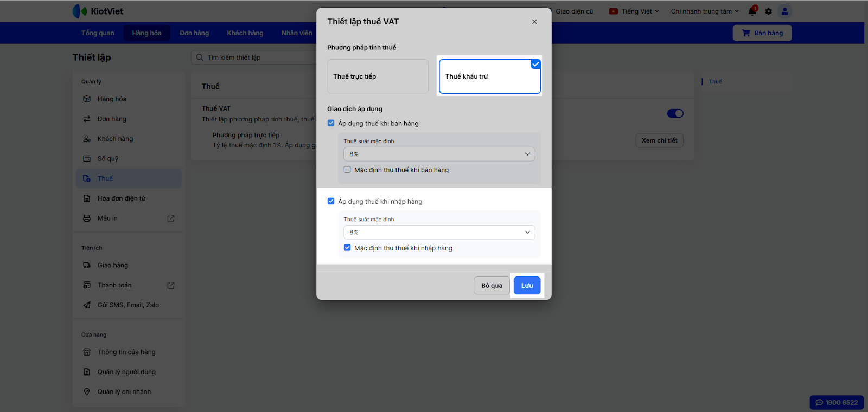
Task: Open Mẫu in external link icon
Action: pyautogui.click(x=171, y=218)
